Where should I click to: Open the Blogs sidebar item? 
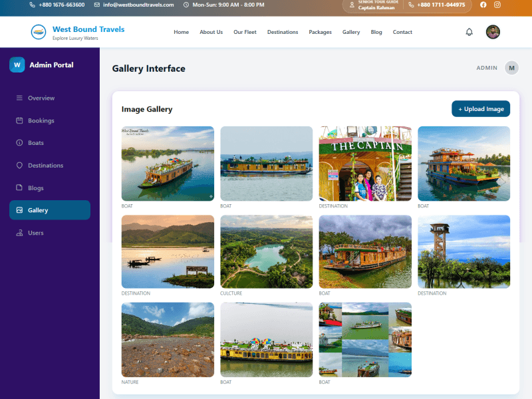[x=36, y=188]
